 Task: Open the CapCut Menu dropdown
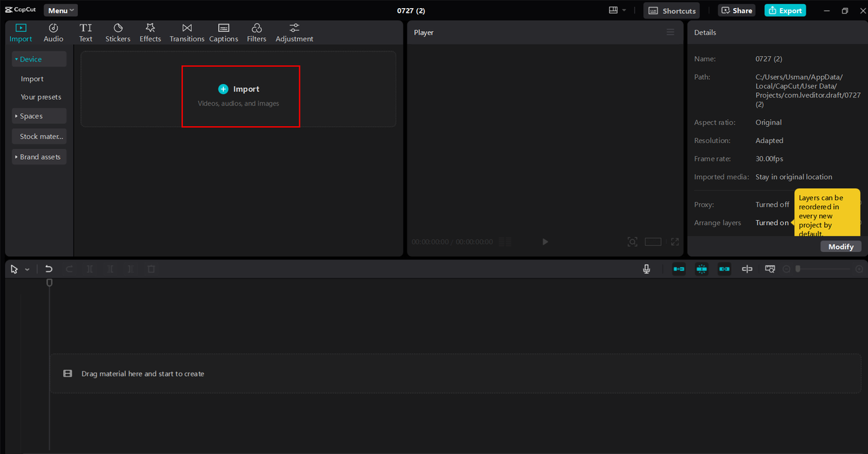(61, 10)
